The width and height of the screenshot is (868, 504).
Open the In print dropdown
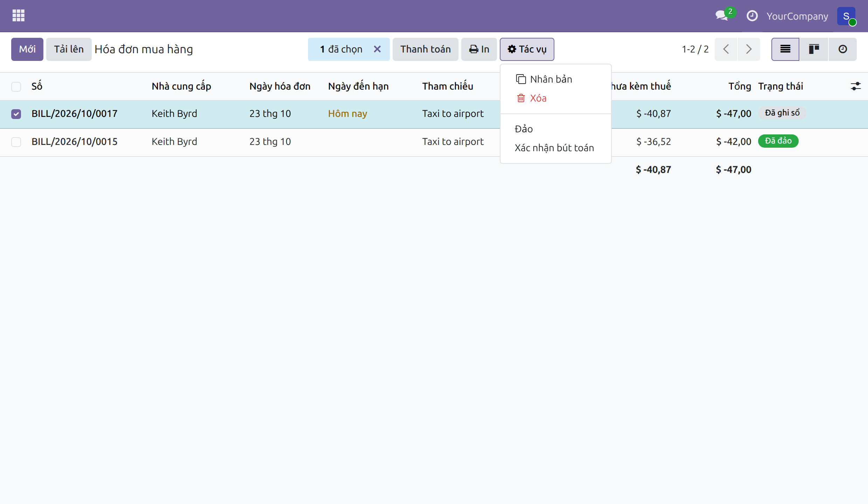[x=479, y=49]
